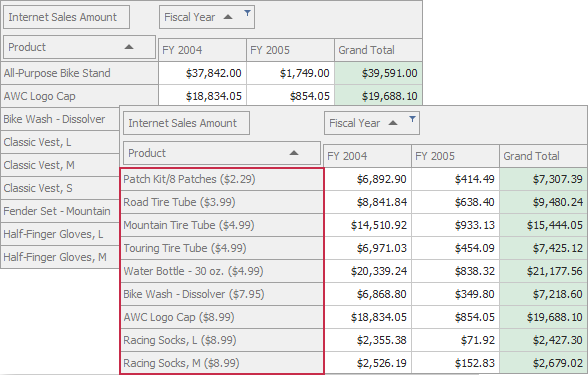This screenshot has height=375, width=588.
Task: Click the $6,892.90 cell
Action: (x=368, y=179)
